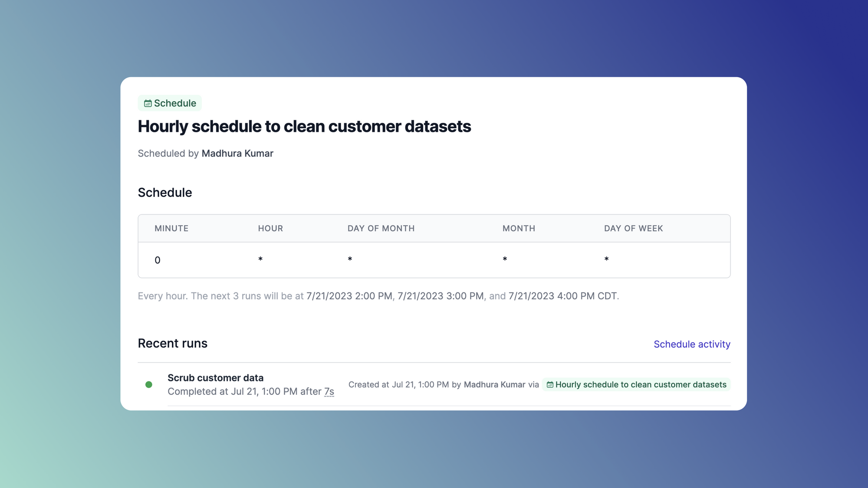Click Madhura Kumar in the recent run row
Screen dimensions: 868x488
pyautogui.click(x=494, y=385)
